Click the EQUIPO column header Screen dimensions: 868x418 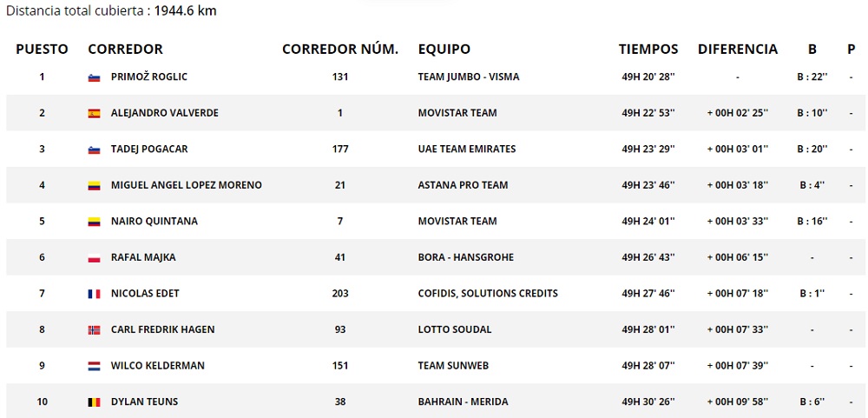tap(444, 50)
